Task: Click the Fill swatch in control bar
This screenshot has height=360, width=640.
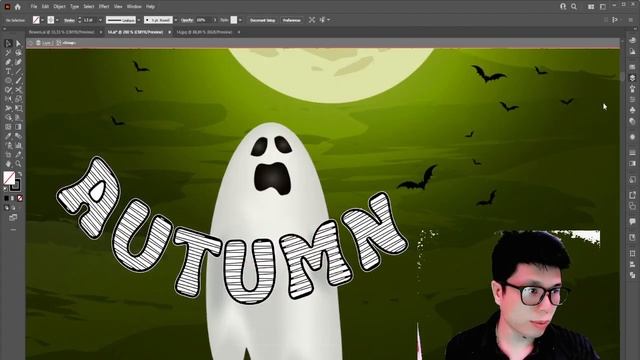Action: (x=36, y=20)
